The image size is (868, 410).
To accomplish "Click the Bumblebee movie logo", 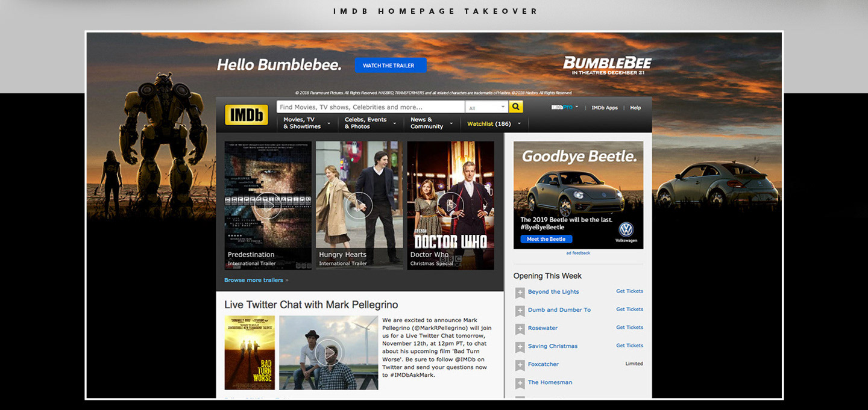I will tap(607, 66).
